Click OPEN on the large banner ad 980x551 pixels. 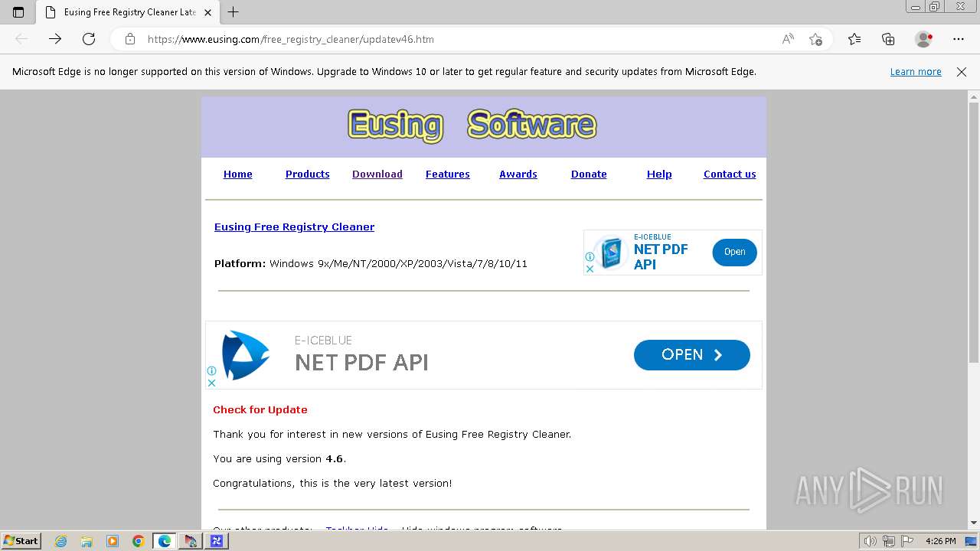click(691, 355)
